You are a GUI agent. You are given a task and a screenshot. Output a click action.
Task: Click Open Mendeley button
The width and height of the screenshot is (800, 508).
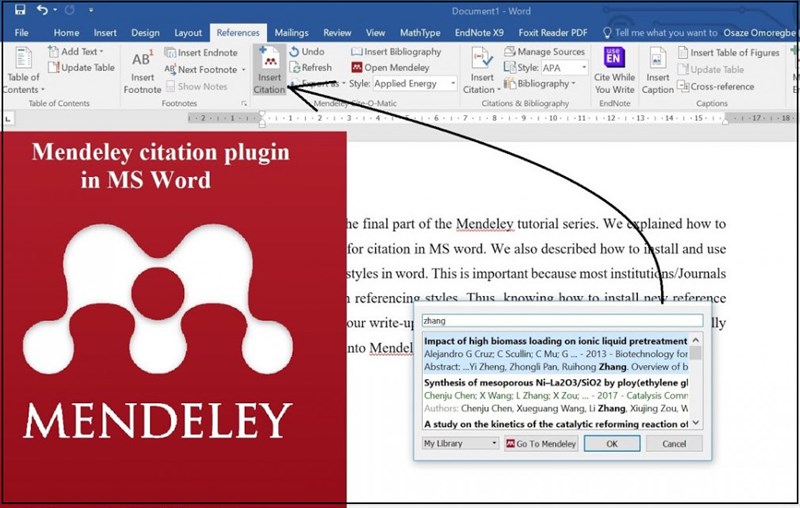(x=390, y=67)
